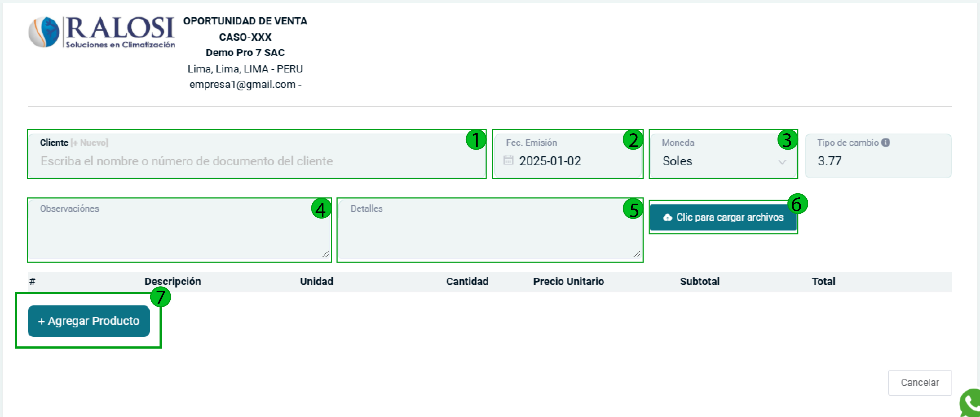
Task: Click inside the Observaciónes text area
Action: [179, 234]
